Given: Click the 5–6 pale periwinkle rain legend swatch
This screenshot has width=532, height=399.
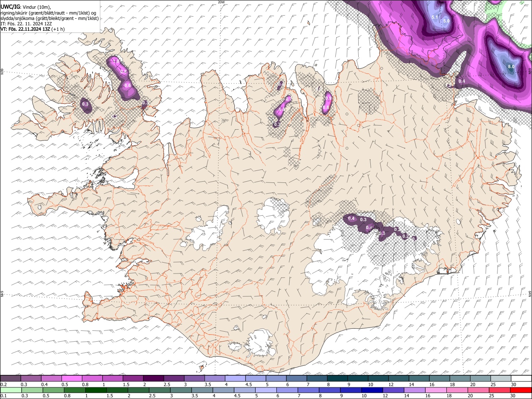Looking at the screenshot, I should [x=266, y=390].
